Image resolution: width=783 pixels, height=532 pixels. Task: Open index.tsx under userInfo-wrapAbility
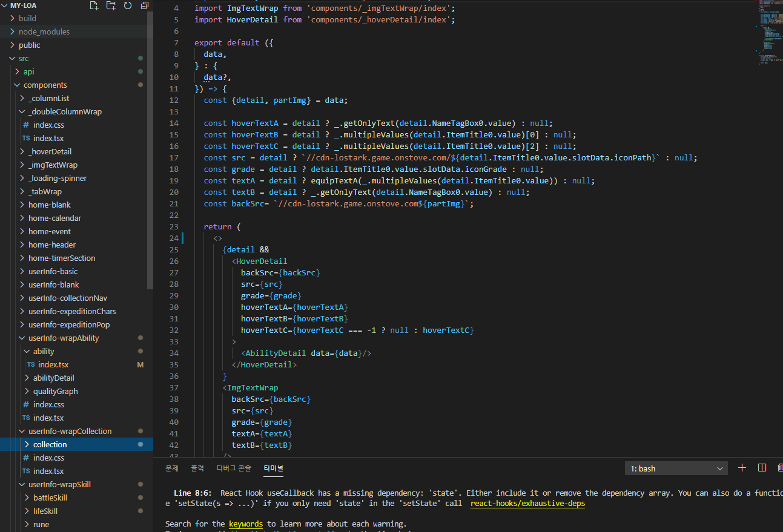pos(75,418)
